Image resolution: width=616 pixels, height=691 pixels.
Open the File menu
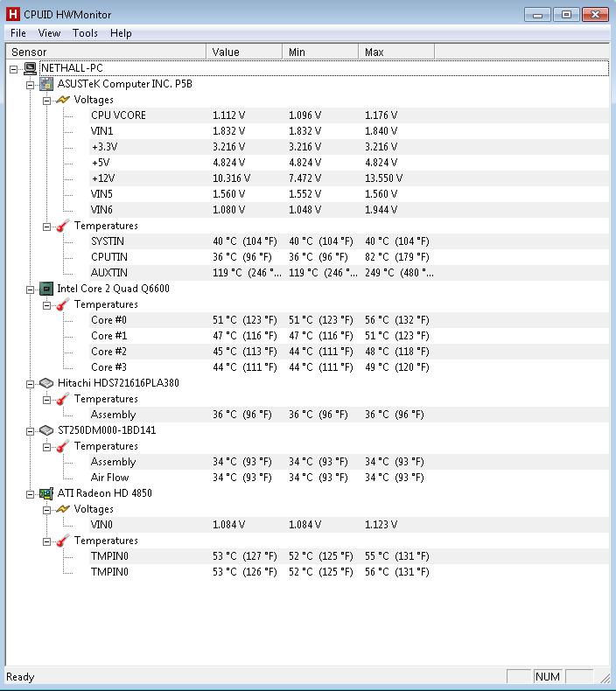click(18, 33)
